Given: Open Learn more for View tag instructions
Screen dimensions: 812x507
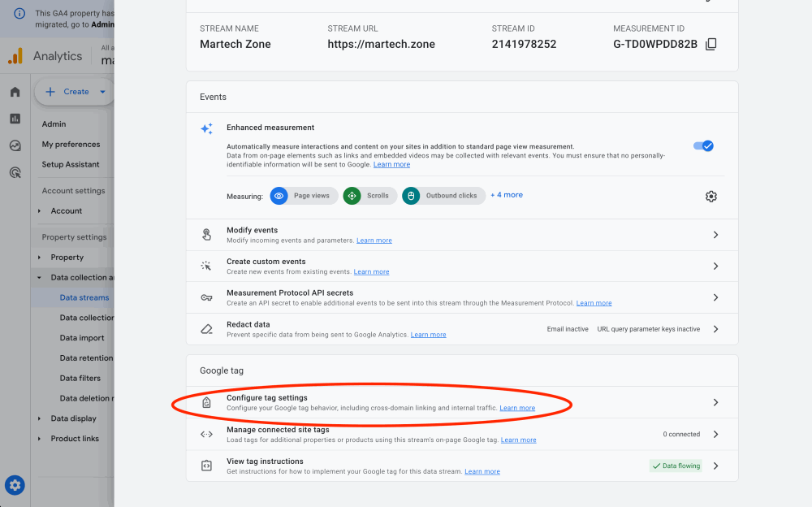Looking at the screenshot, I should coord(482,472).
